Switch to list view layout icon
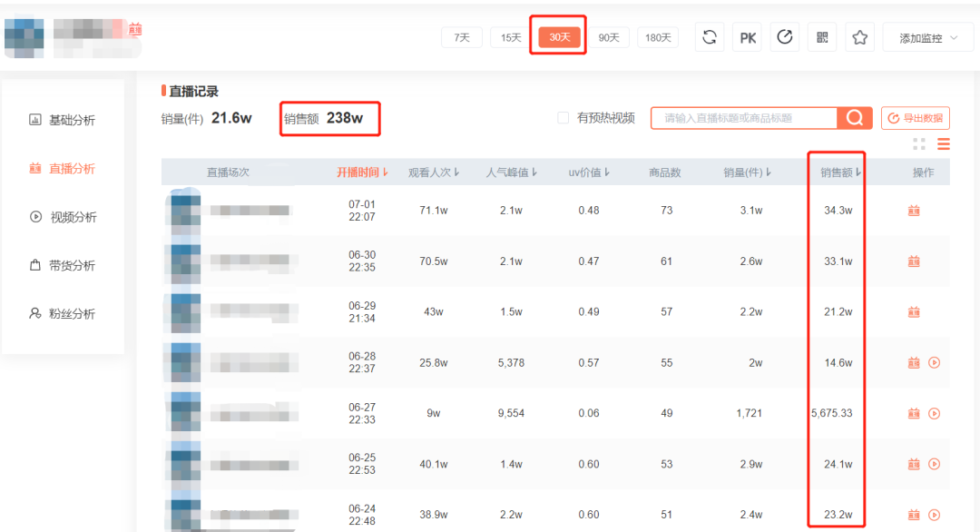980x532 pixels. 944,144
